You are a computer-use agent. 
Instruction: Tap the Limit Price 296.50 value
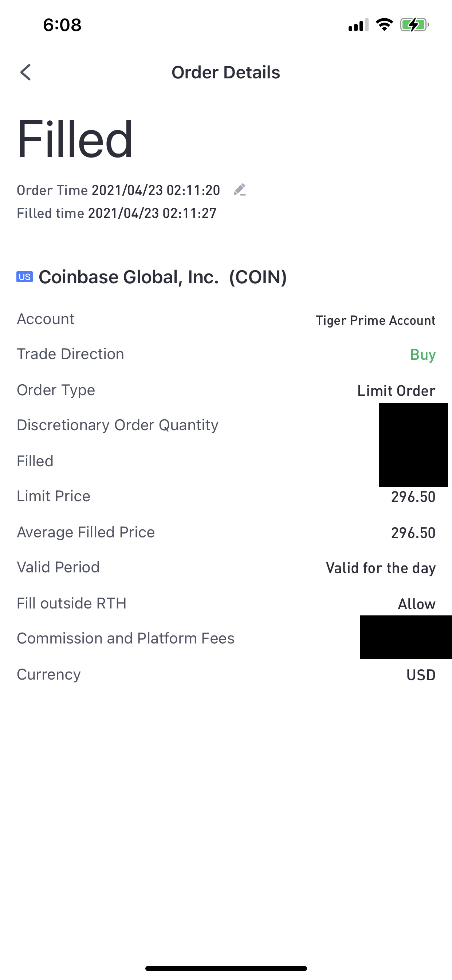pos(413,497)
